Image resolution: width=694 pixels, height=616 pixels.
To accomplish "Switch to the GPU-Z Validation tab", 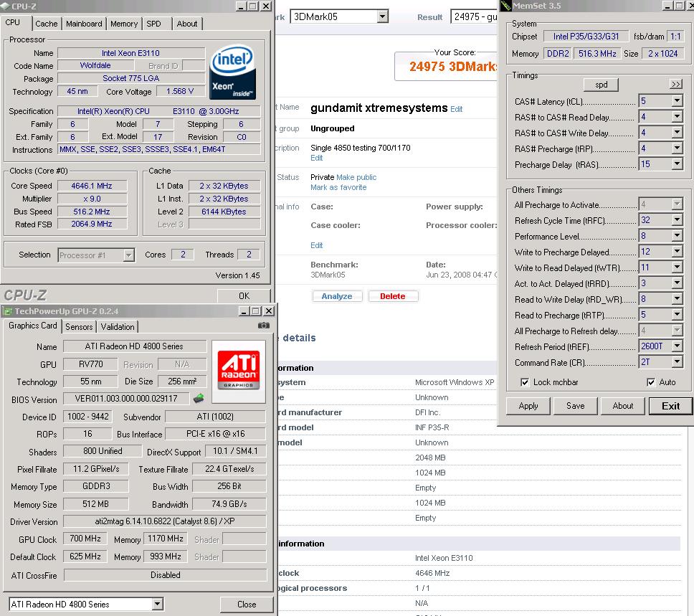I will [x=118, y=327].
